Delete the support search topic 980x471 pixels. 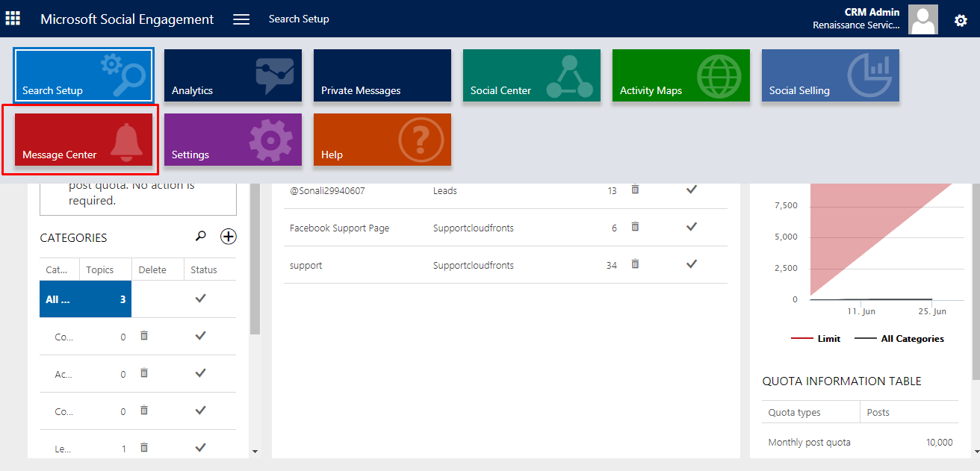pos(635,264)
